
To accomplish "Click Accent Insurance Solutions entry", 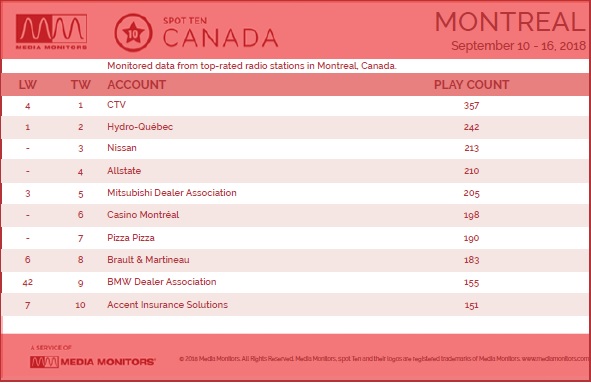I will tap(167, 305).
